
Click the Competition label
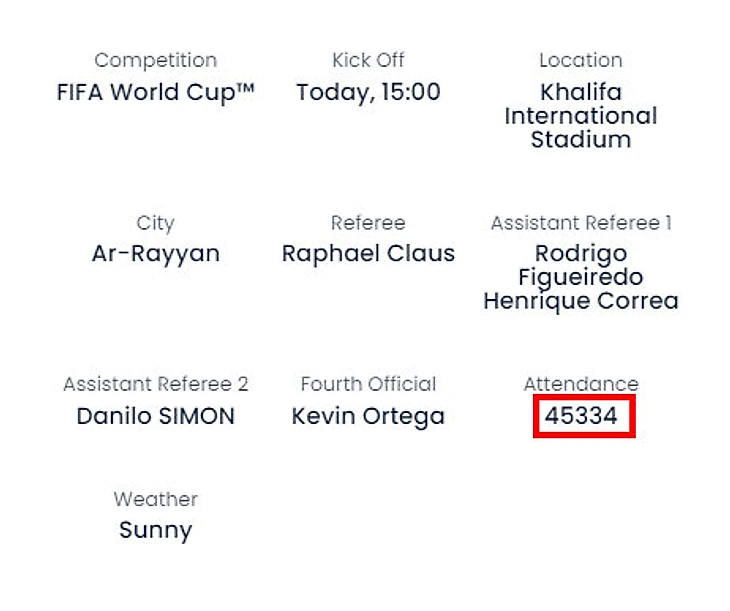click(155, 61)
